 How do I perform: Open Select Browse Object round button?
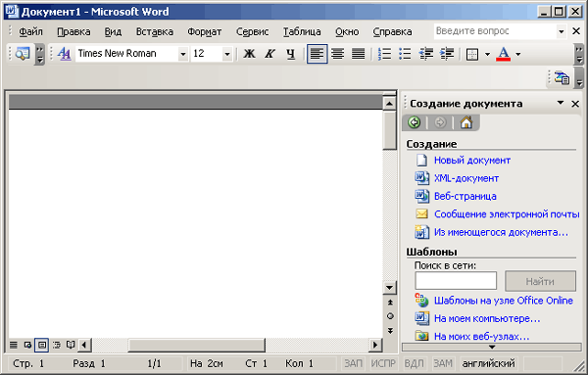click(x=390, y=316)
